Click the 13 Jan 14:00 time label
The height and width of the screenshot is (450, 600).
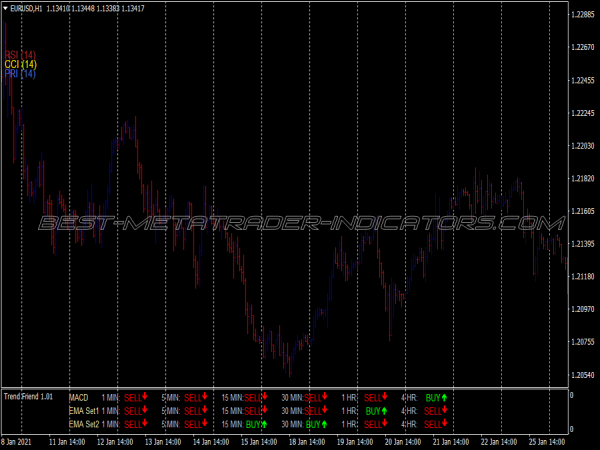tap(163, 442)
